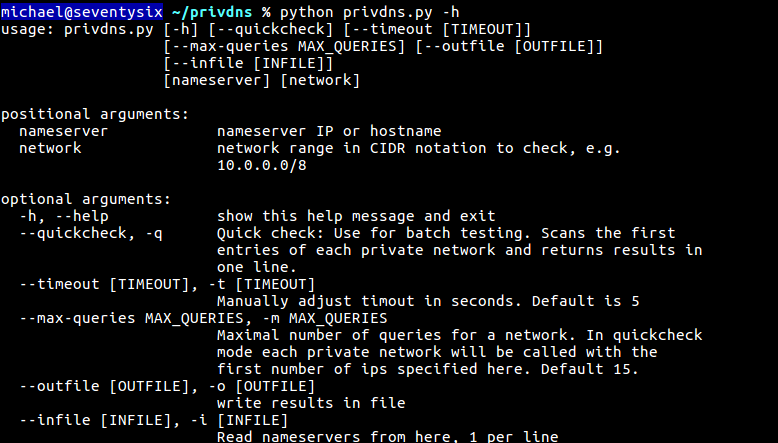Click the --timeout [TIMEOUT], -t option line
This screenshot has width=778, height=443.
(x=167, y=284)
